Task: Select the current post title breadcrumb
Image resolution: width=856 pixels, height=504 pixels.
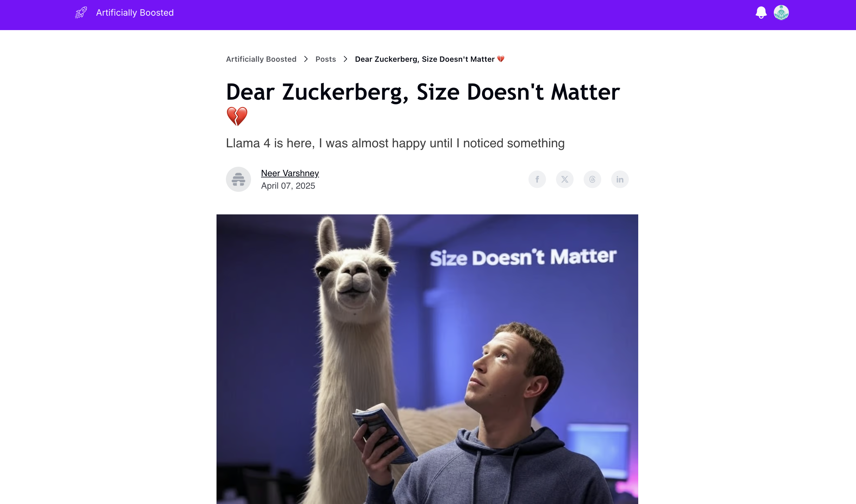Action: click(x=430, y=59)
